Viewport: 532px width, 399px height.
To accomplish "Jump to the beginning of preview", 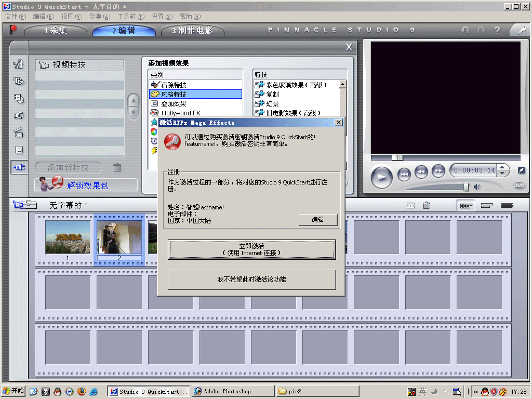I will [x=404, y=175].
